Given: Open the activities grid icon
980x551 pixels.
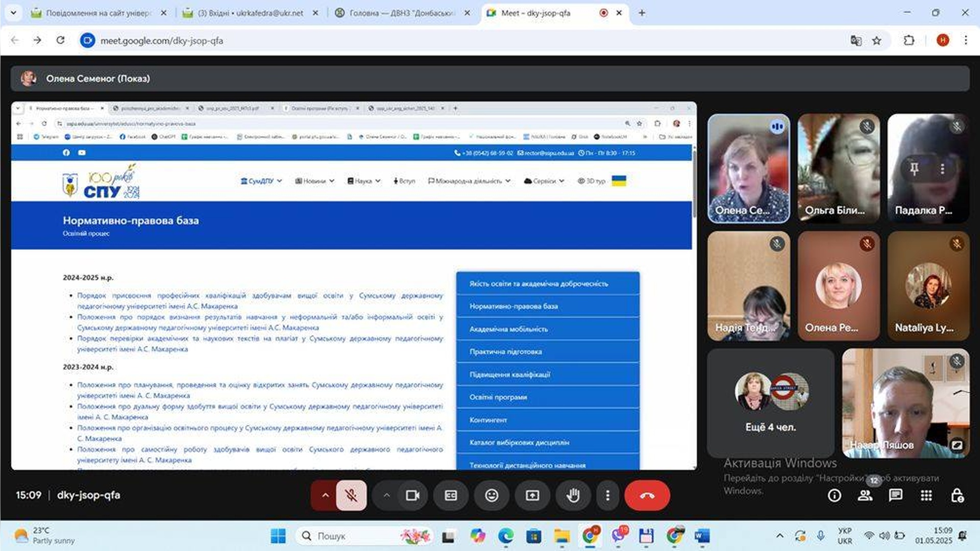Looking at the screenshot, I should click(x=926, y=495).
